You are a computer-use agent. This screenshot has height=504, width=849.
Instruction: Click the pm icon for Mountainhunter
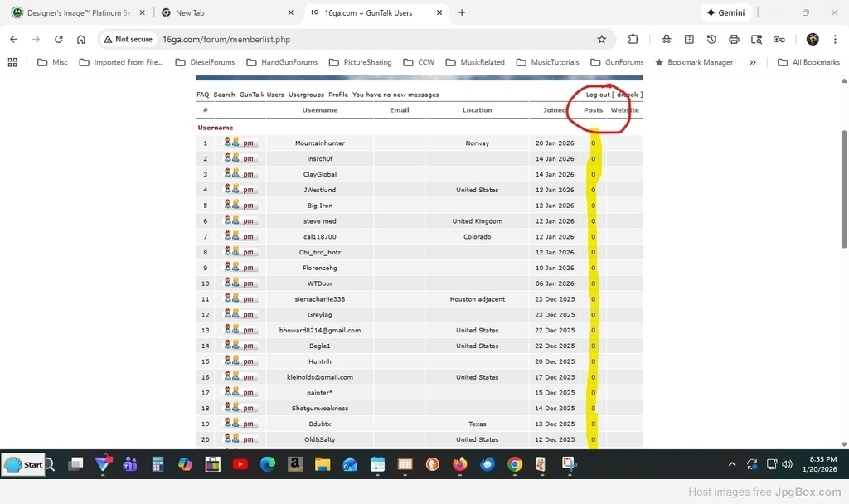pos(250,143)
